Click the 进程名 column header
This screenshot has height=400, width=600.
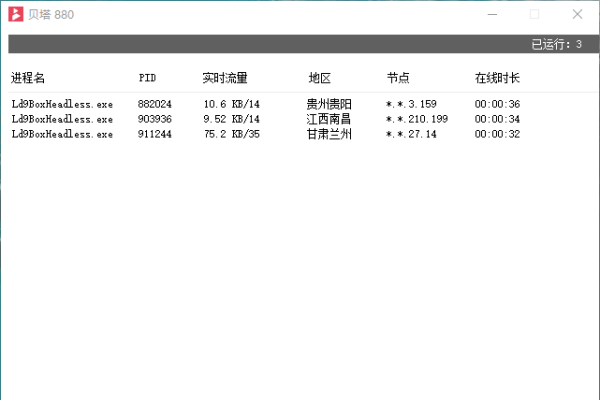29,78
